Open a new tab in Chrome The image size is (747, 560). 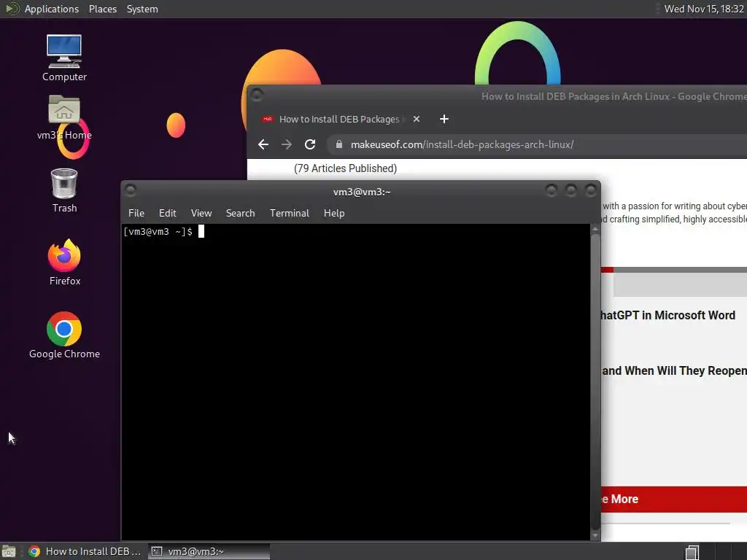pyautogui.click(x=444, y=119)
